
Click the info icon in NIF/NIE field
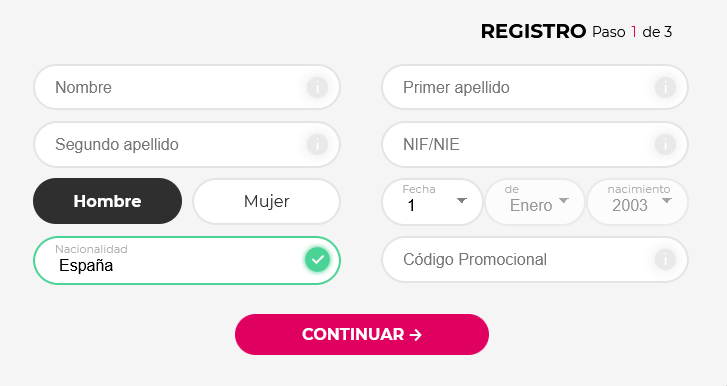665,145
